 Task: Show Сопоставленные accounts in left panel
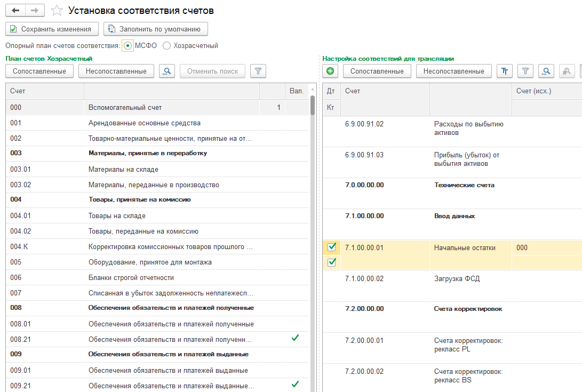click(39, 71)
